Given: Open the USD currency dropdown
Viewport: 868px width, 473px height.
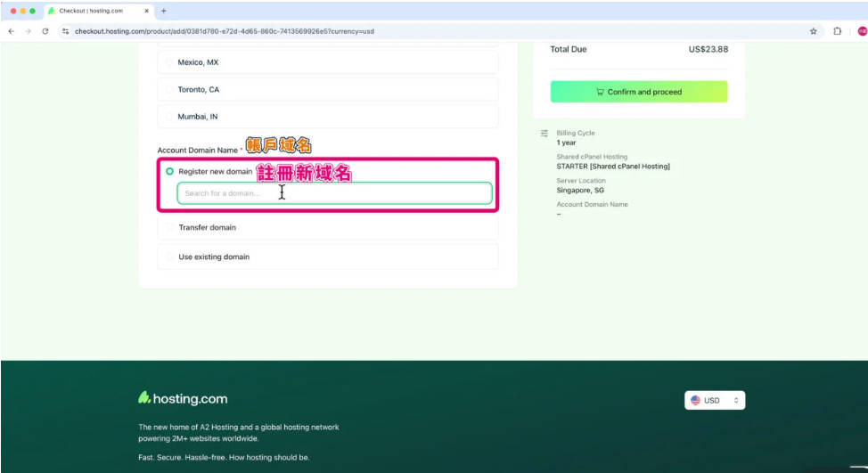Looking at the screenshot, I should (715, 401).
